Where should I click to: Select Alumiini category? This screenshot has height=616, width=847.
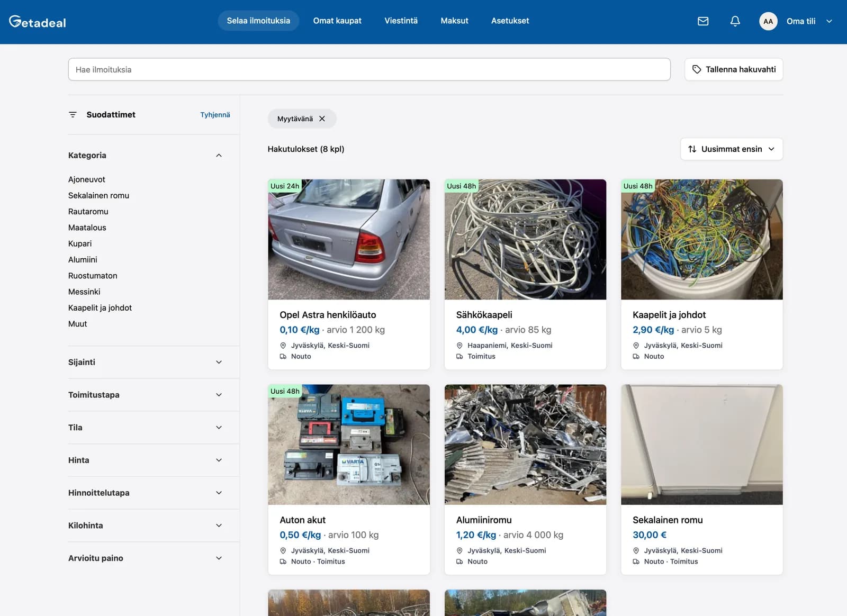pos(83,260)
